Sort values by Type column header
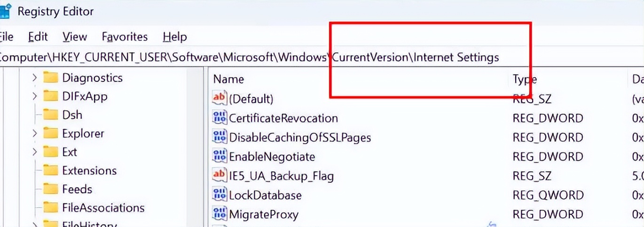Image resolution: width=644 pixels, height=227 pixels. tap(525, 79)
